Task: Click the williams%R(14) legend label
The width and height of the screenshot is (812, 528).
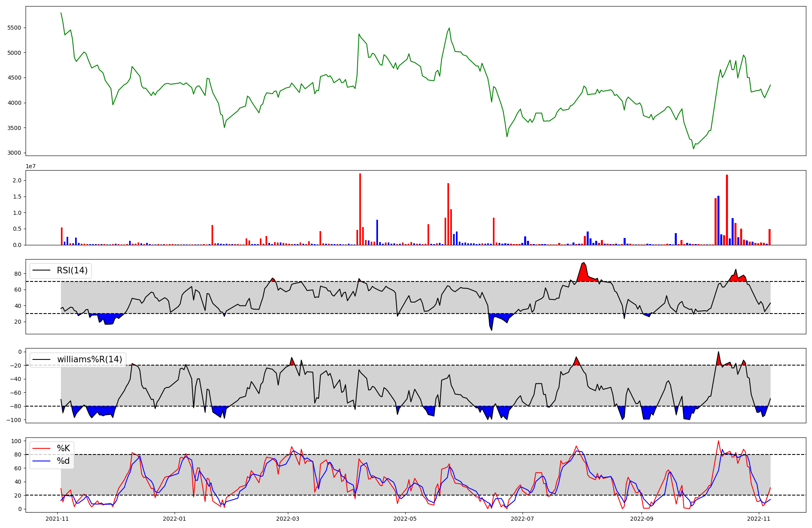Action: point(89,359)
